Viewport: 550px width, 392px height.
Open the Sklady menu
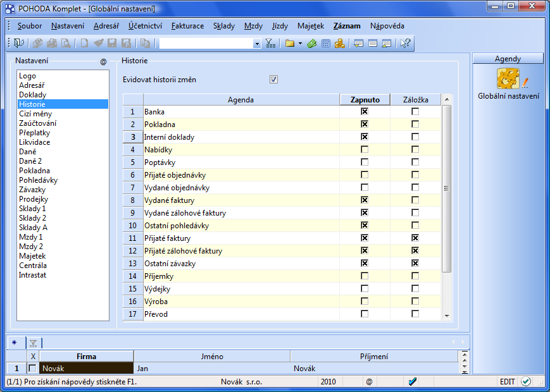point(224,26)
